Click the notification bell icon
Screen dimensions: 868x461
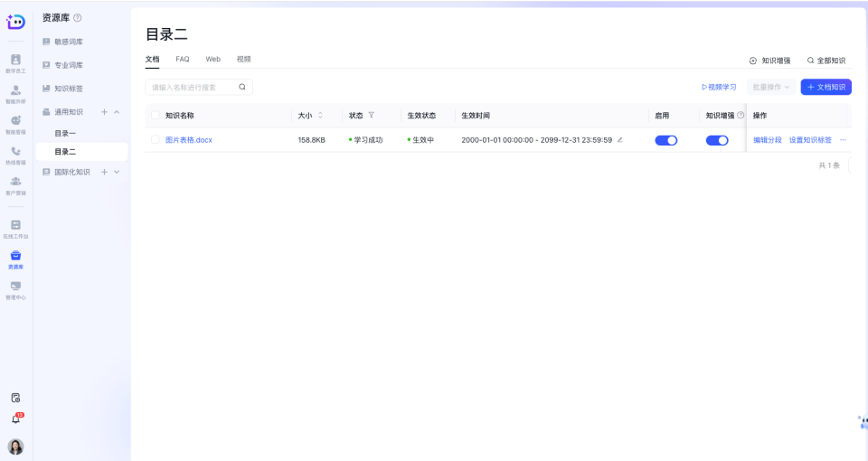(x=15, y=419)
